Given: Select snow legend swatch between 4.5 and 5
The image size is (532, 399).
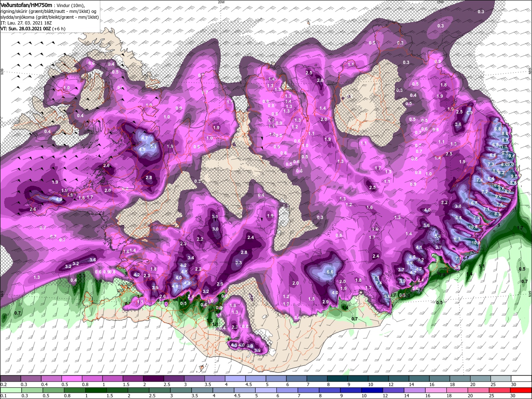Looking at the screenshot, I should click(255, 379).
